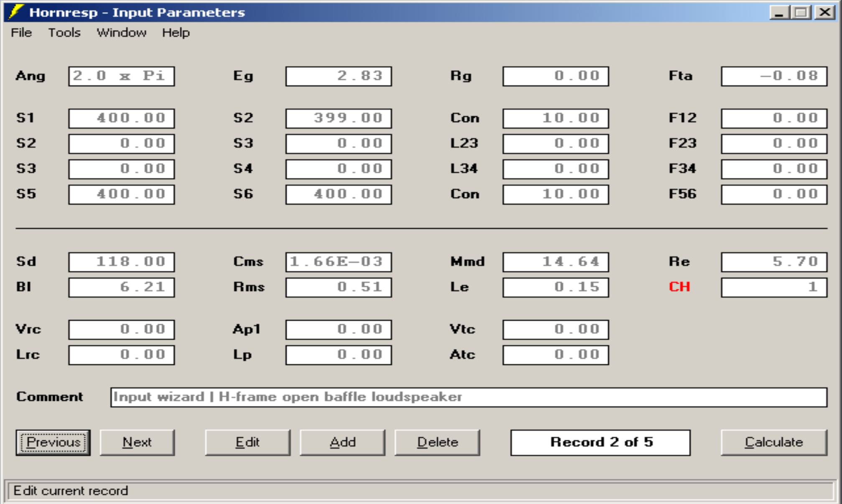
Task: Click the Bl field showing 6.21
Action: 122,287
